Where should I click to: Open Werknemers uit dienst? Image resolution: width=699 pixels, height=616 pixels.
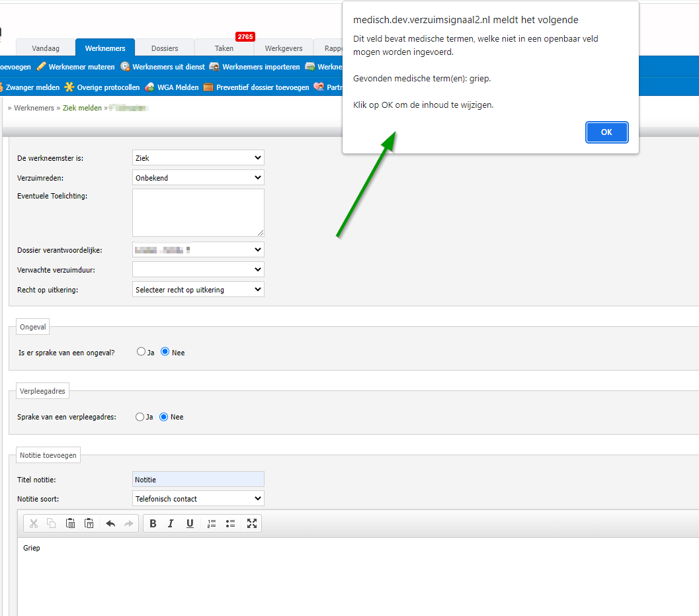coord(169,67)
